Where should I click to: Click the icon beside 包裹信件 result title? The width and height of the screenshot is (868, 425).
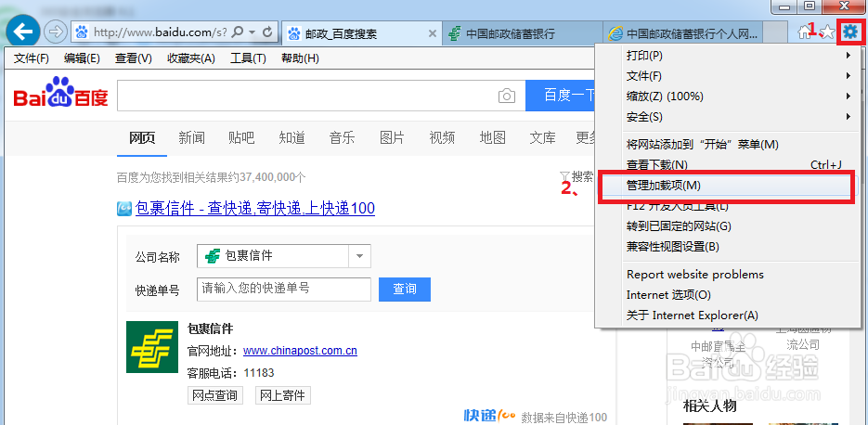pos(124,209)
